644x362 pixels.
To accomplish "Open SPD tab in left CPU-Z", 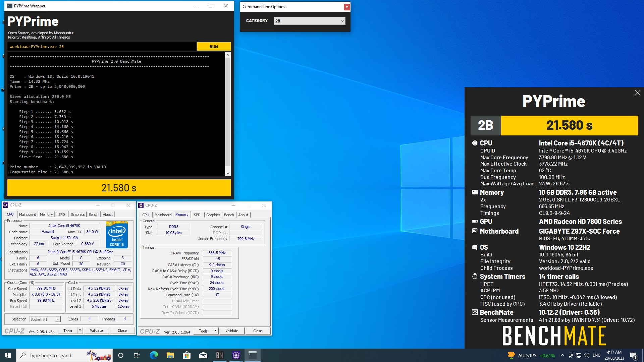I will [x=62, y=215].
